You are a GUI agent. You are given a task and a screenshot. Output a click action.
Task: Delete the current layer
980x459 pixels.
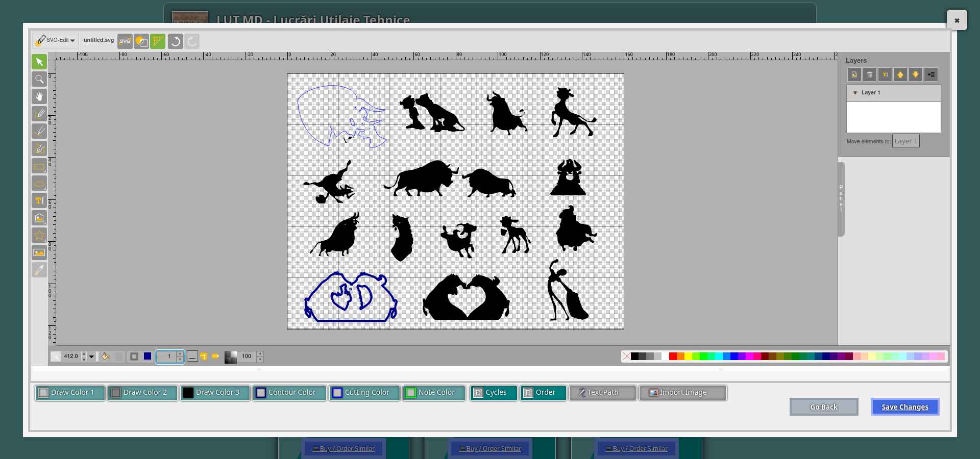pos(870,74)
